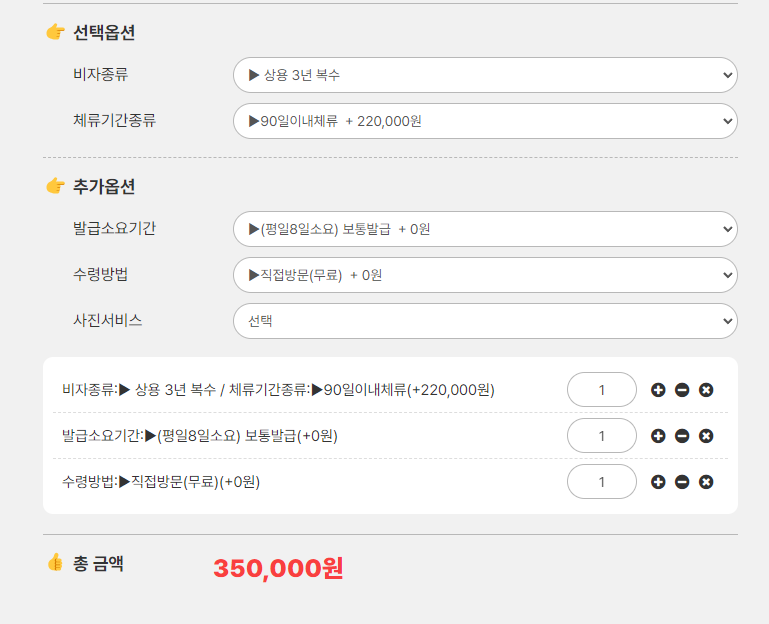
Task: Click quantity field for 발급소요기간 row
Action: [601, 436]
